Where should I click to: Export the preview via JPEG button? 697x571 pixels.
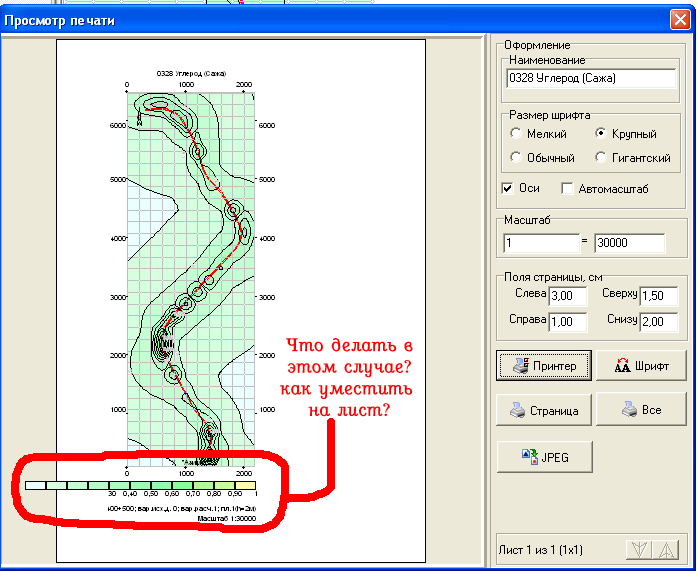[544, 456]
